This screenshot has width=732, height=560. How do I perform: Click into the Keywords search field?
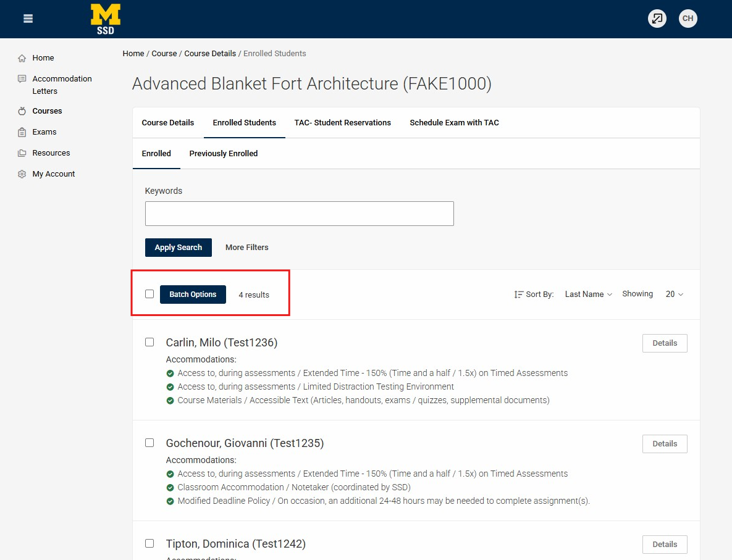[299, 214]
